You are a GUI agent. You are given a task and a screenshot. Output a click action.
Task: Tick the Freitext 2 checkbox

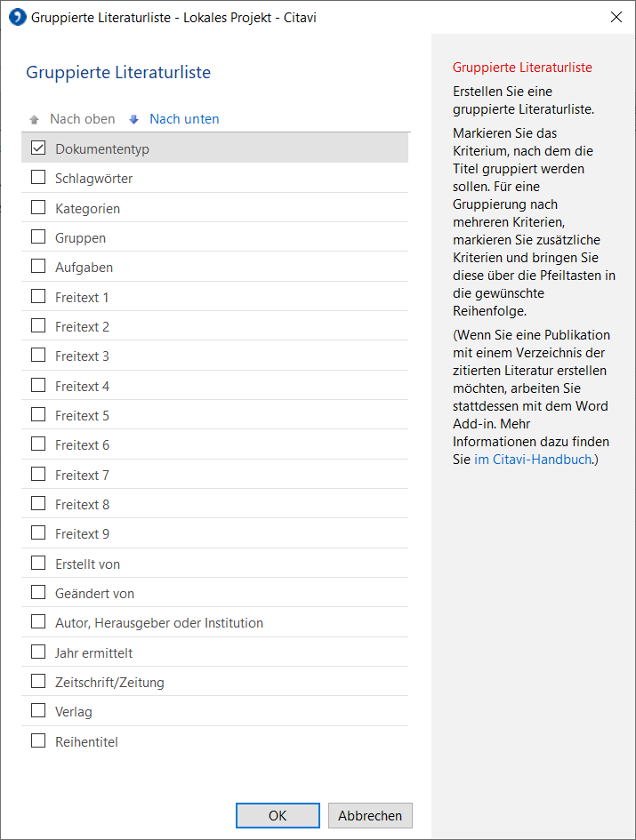pos(38,325)
